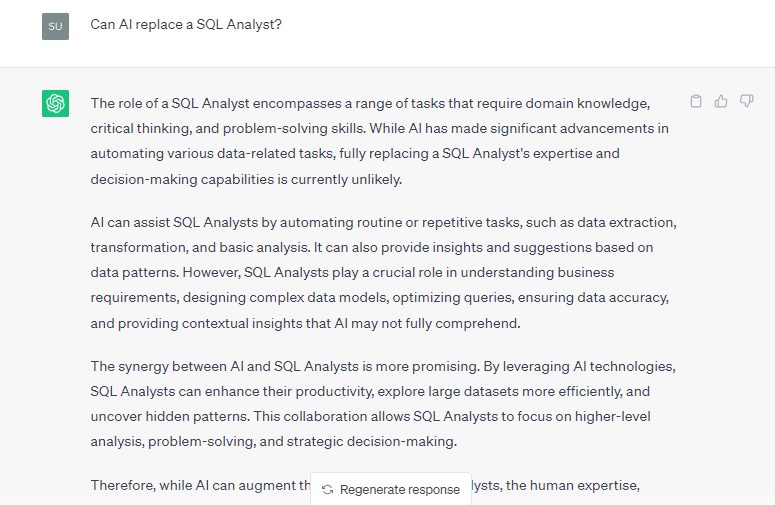The height and width of the screenshot is (505, 775).
Task: Click the prompt text 'Can AI replace a SQL Analyst?'
Action: coord(186,24)
